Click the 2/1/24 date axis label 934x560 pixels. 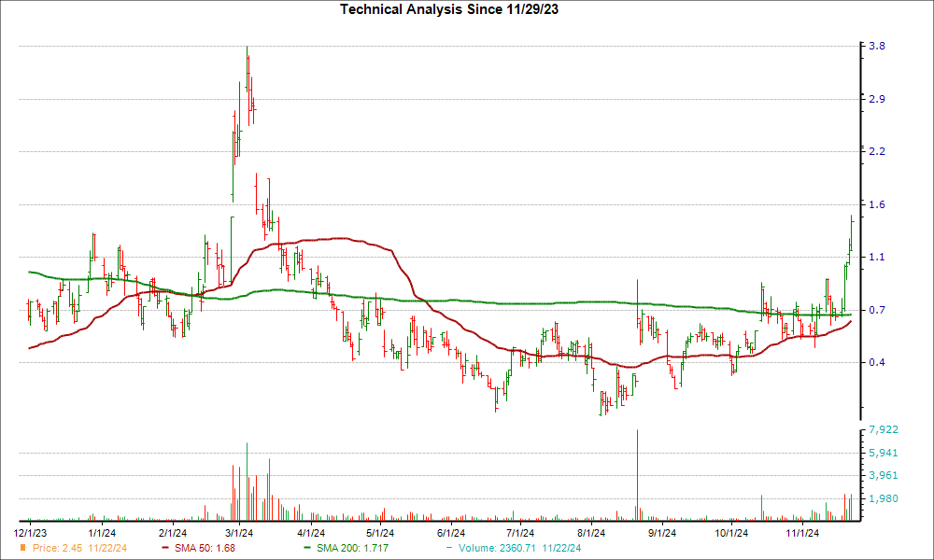click(172, 533)
